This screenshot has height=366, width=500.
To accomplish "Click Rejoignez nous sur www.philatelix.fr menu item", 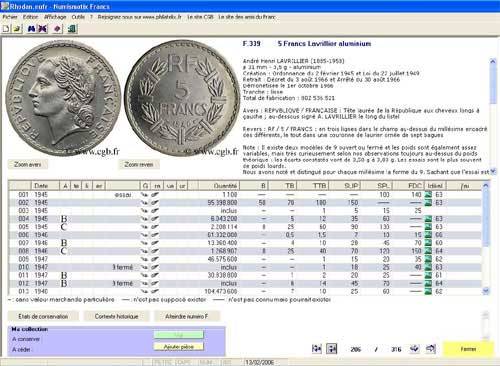I will [139, 17].
